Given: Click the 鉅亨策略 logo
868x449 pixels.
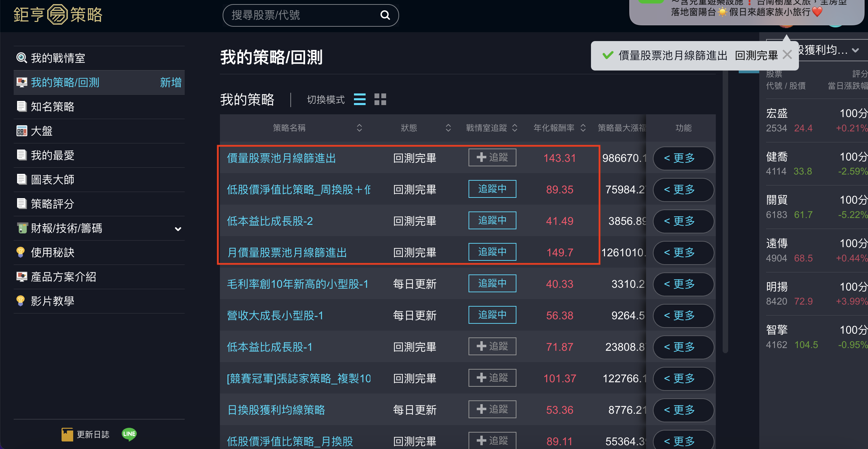Looking at the screenshot, I should click(x=58, y=15).
